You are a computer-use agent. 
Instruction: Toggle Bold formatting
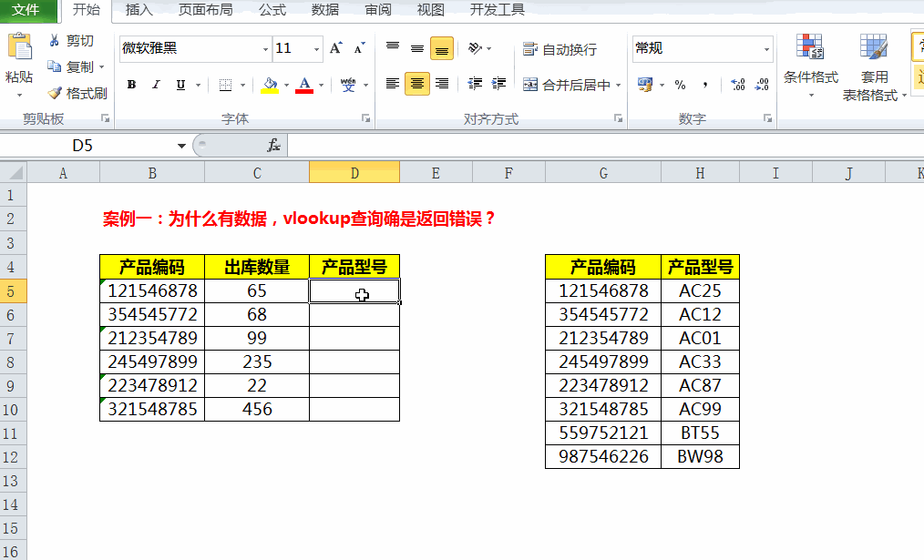pyautogui.click(x=131, y=85)
